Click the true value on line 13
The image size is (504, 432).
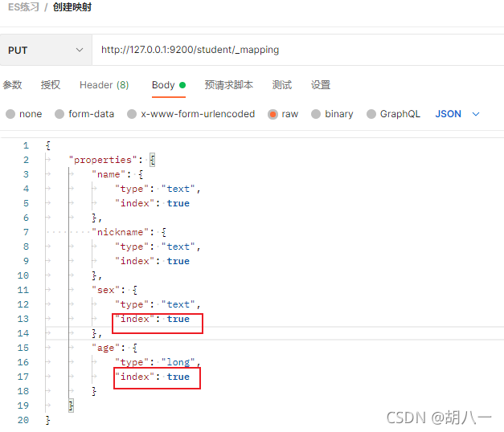[x=178, y=319]
